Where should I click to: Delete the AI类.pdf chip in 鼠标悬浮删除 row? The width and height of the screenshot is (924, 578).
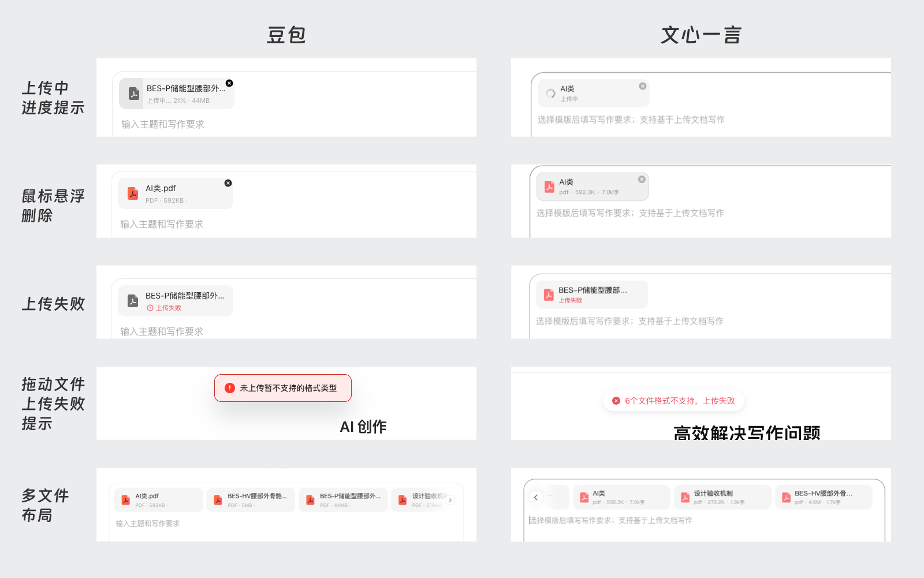[x=228, y=183]
